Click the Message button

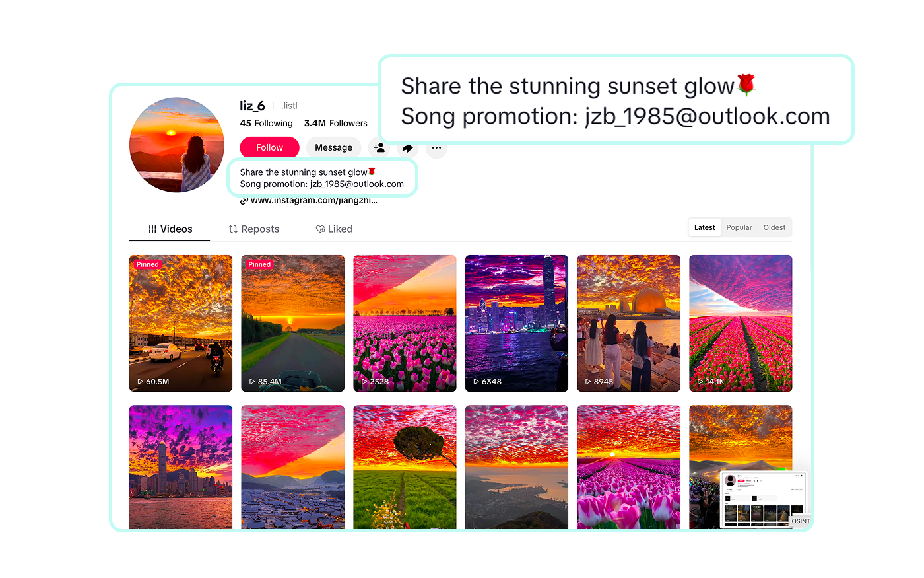click(x=333, y=147)
